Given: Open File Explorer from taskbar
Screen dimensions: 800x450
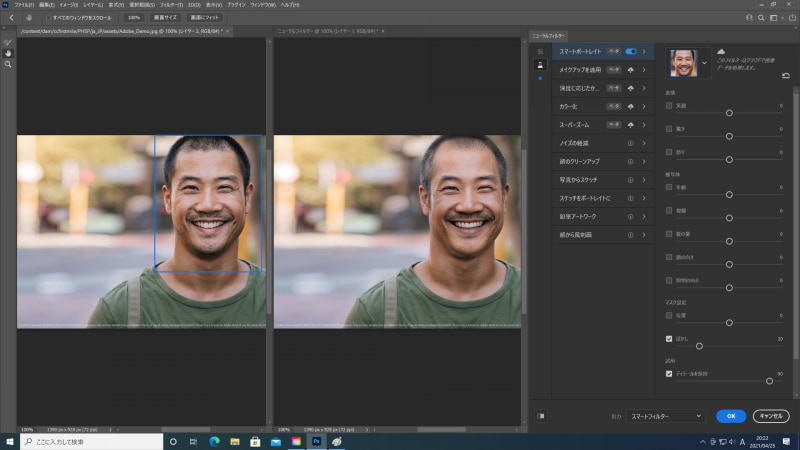Looking at the screenshot, I should (x=235, y=441).
